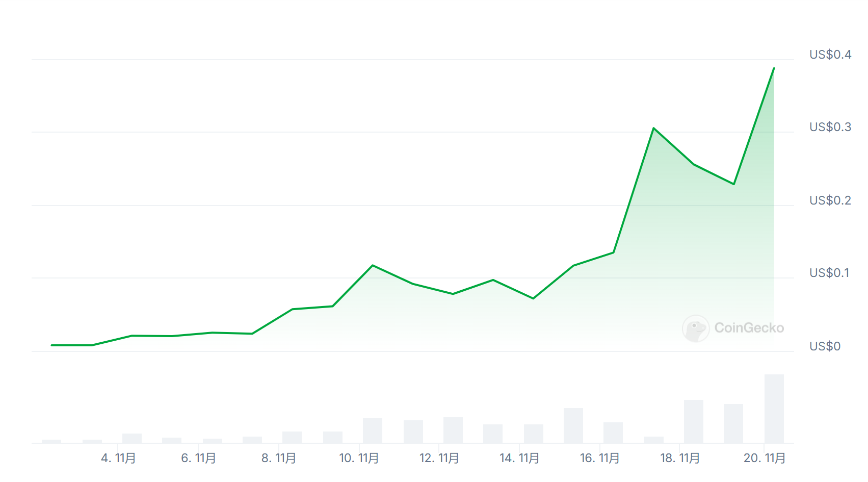The width and height of the screenshot is (868, 482).
Task: Select the 6. 11月 date label
Action: [x=198, y=458]
